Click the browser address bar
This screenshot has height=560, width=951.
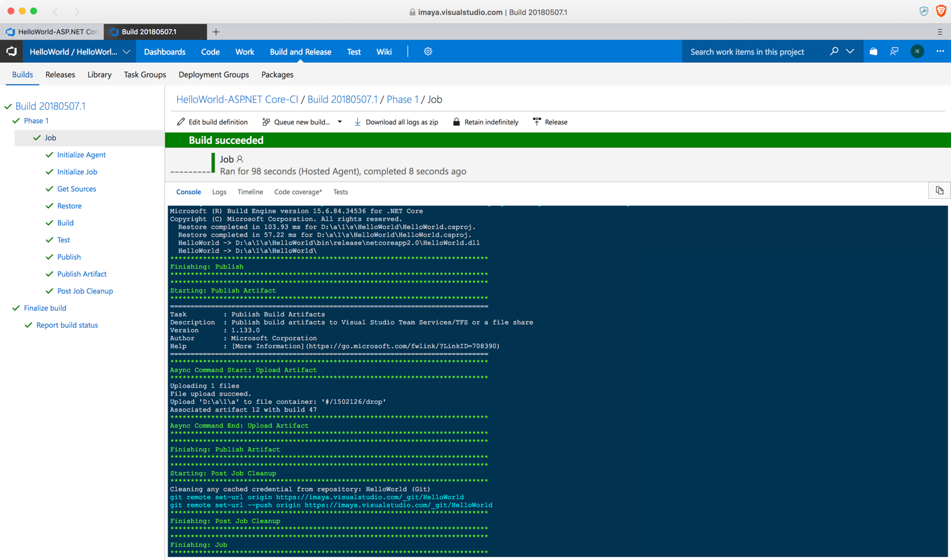point(488,12)
